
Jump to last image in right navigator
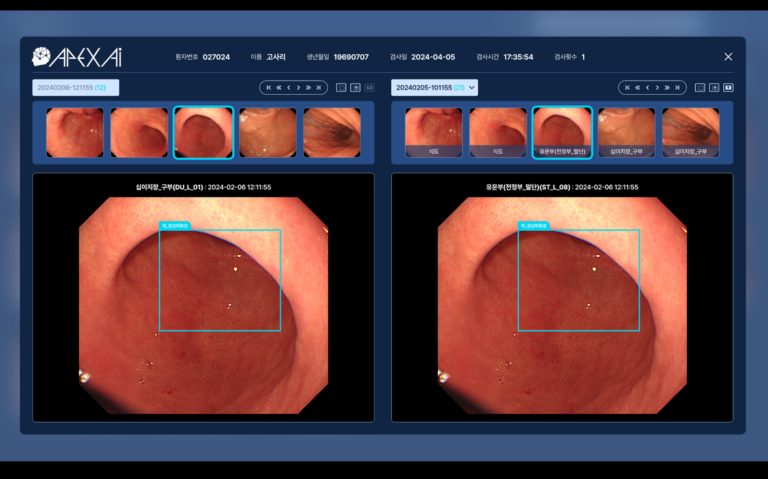(x=677, y=88)
